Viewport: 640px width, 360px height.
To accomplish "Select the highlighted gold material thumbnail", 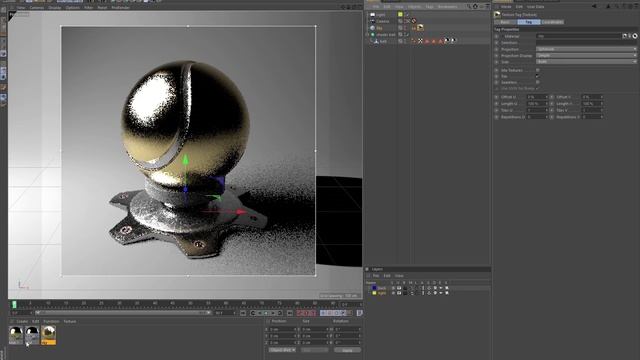I will [x=48, y=335].
